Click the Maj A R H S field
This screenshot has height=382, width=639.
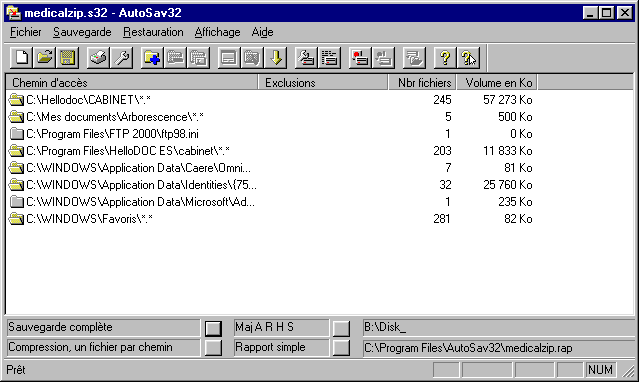click(281, 327)
